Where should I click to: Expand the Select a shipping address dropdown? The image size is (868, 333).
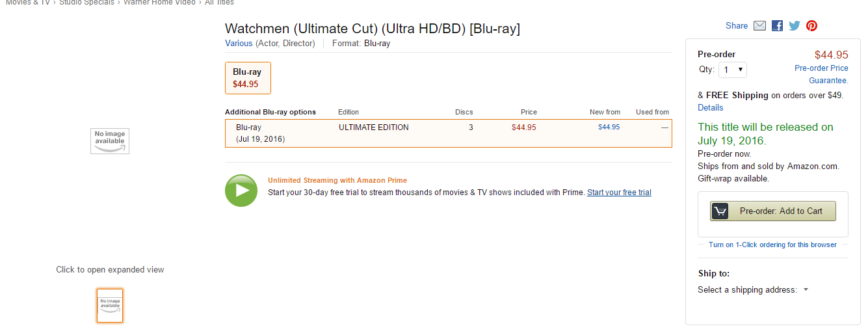coord(753,290)
